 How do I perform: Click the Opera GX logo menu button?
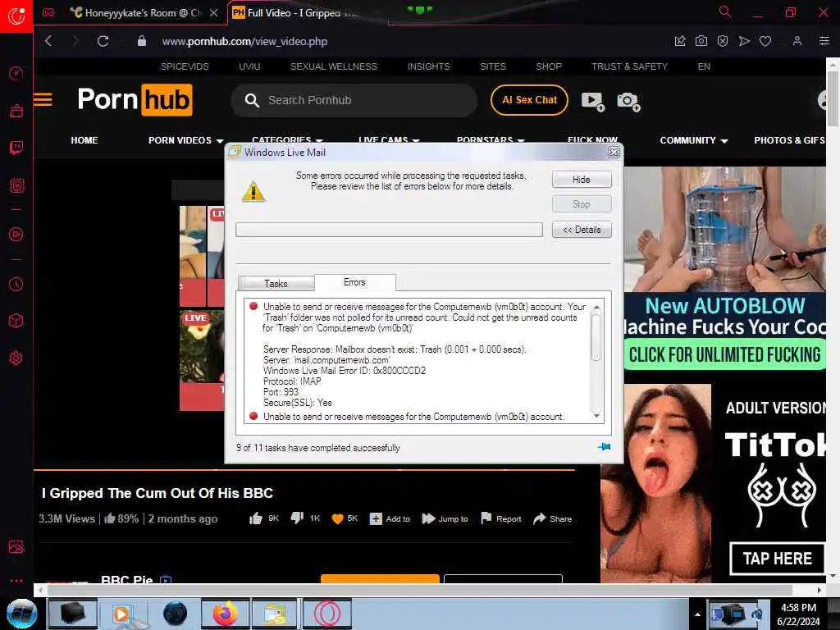pyautogui.click(x=16, y=16)
